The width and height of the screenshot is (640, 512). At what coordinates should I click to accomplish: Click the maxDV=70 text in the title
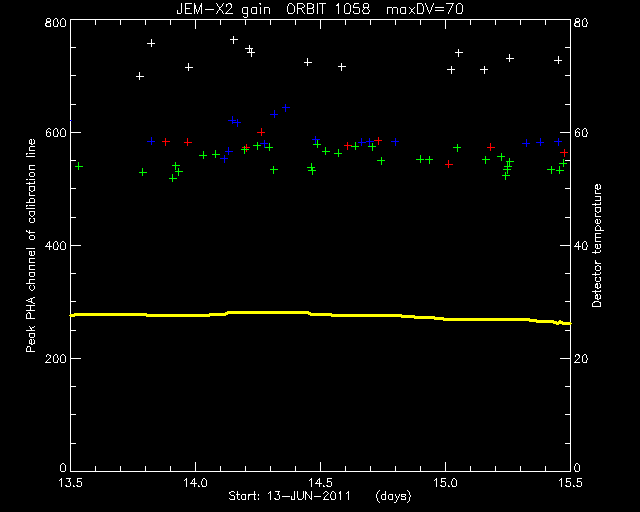(424, 9)
